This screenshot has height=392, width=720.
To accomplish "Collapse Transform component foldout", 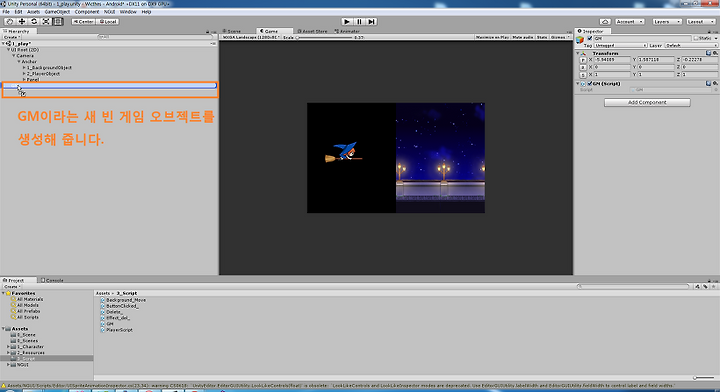I will [x=578, y=53].
